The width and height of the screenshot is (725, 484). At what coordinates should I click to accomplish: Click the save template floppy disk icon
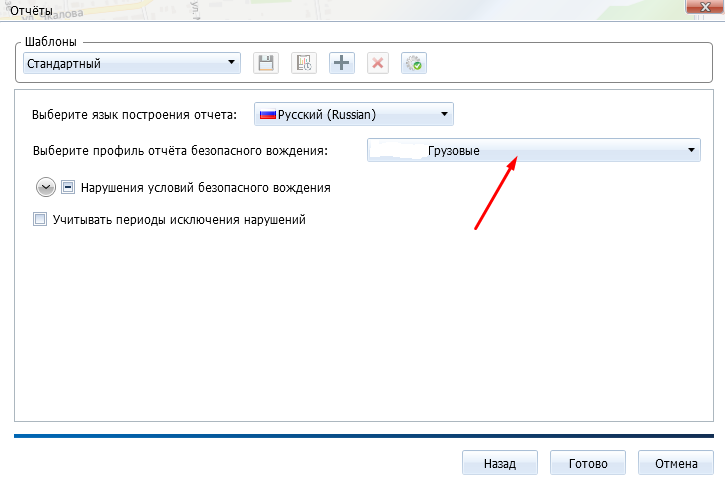(x=266, y=63)
